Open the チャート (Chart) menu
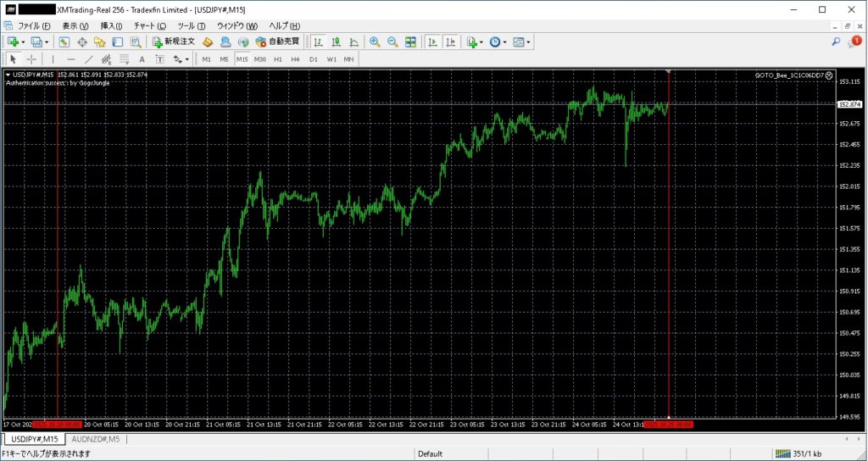The image size is (868, 461). 149,26
